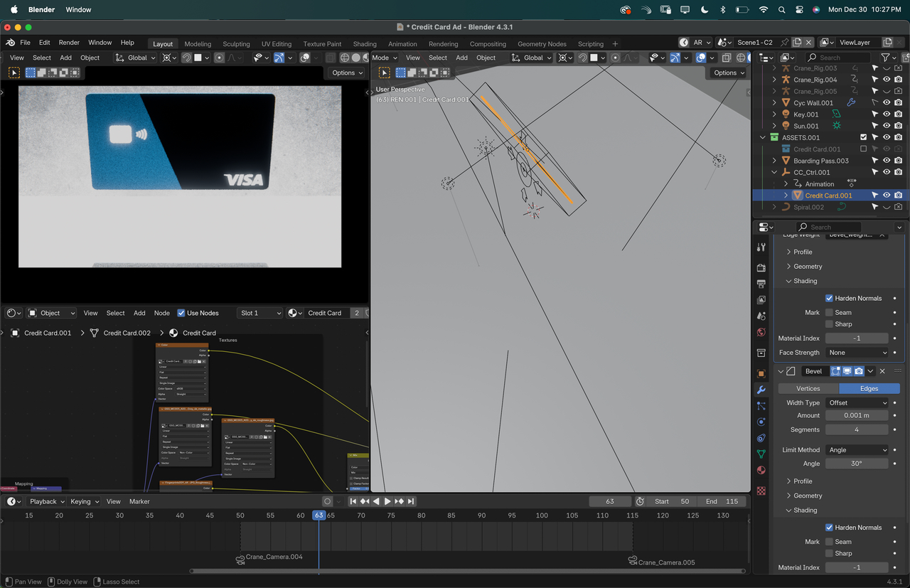
Task: Open the Output properties tab
Action: pos(761,284)
